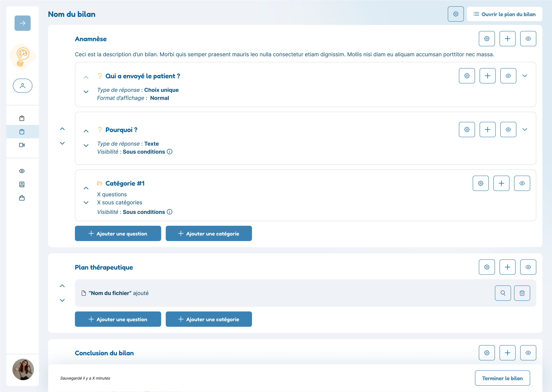The image size is (552, 392).
Task: Open the video camera item in sidebar
Action: pos(22,145)
